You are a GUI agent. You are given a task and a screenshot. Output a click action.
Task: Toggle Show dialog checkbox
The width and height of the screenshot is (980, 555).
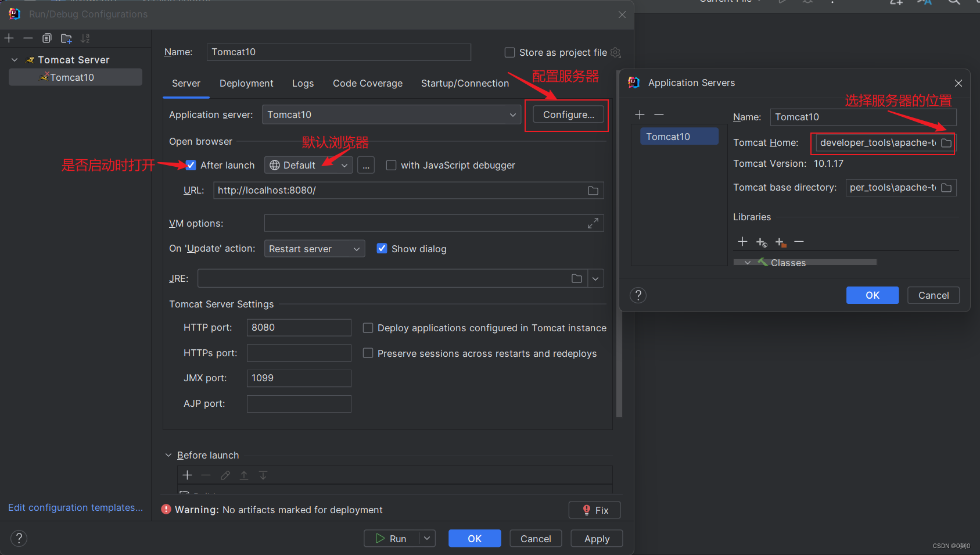[382, 249]
